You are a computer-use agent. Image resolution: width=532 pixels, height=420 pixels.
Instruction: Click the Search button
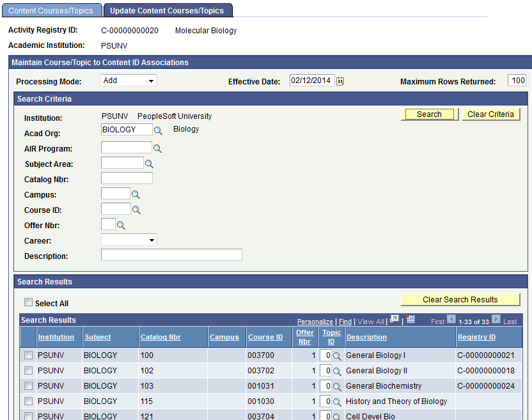429,114
